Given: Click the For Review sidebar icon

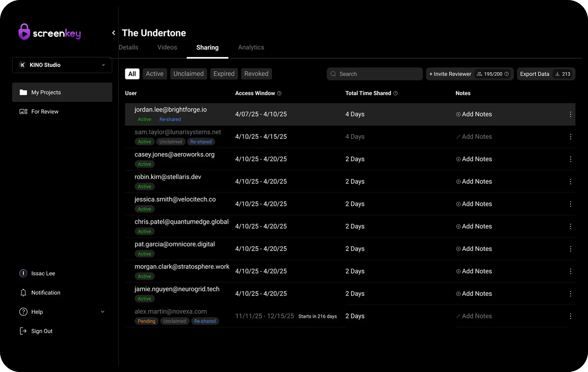Looking at the screenshot, I should [x=23, y=112].
